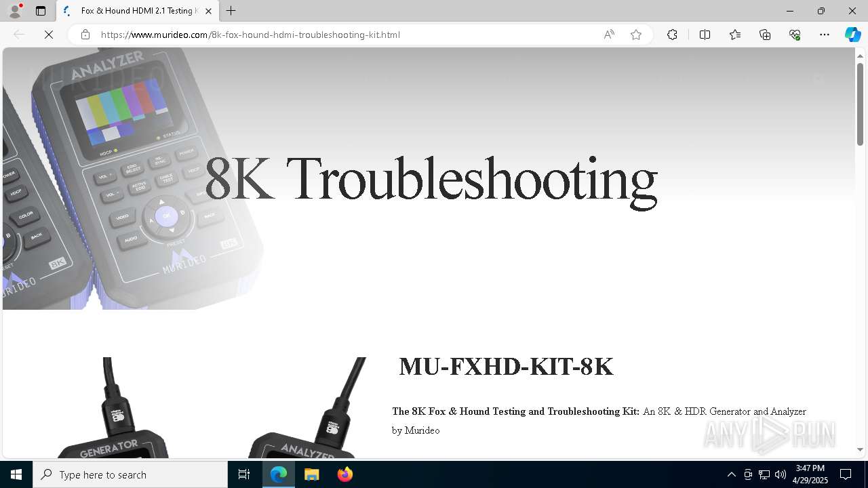Viewport: 868px width, 488px height.
Task: Click the Generator device product image
Action: [x=112, y=408]
